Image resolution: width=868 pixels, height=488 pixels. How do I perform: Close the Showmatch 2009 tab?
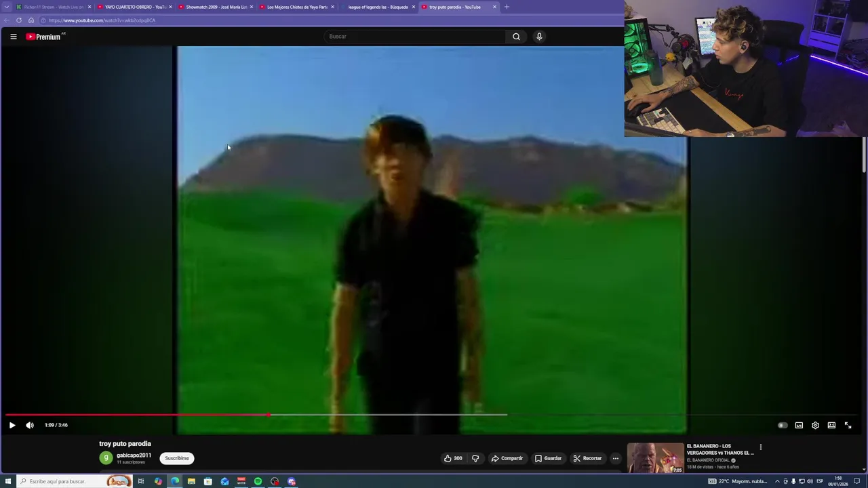coord(252,7)
